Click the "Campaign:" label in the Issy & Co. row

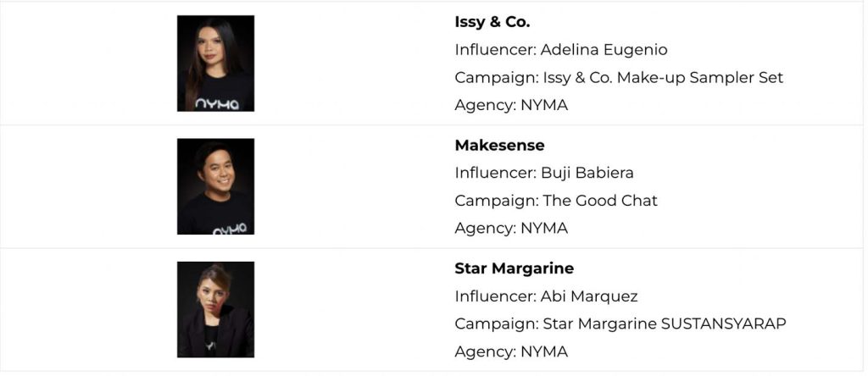(x=497, y=78)
